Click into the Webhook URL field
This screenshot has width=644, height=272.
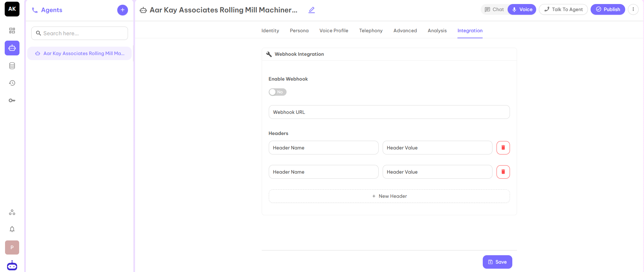389,112
